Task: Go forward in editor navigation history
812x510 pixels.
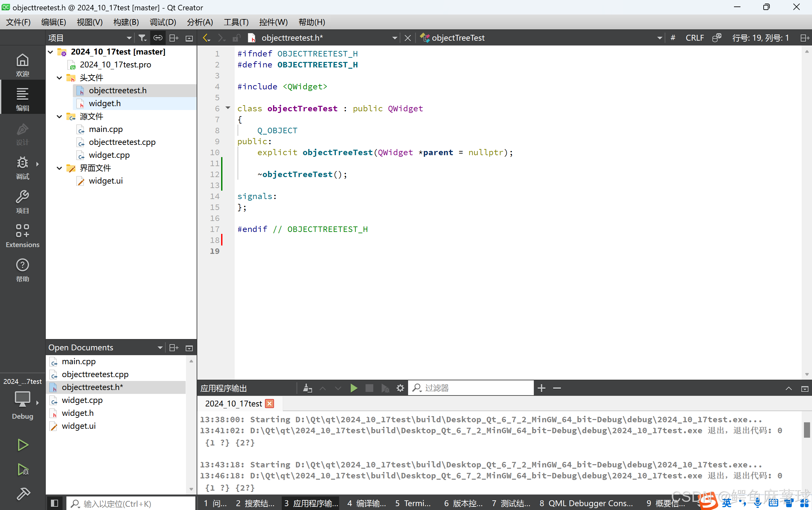Action: pyautogui.click(x=221, y=38)
